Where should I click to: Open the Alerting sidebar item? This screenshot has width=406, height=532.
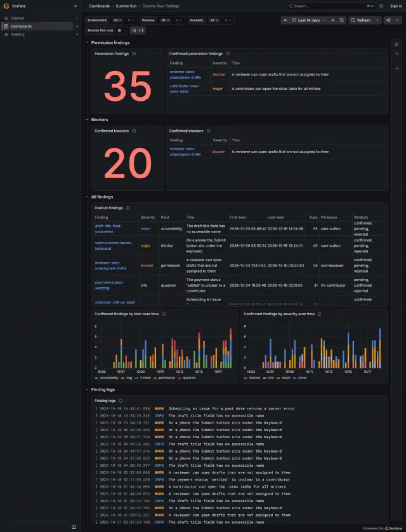click(x=18, y=34)
